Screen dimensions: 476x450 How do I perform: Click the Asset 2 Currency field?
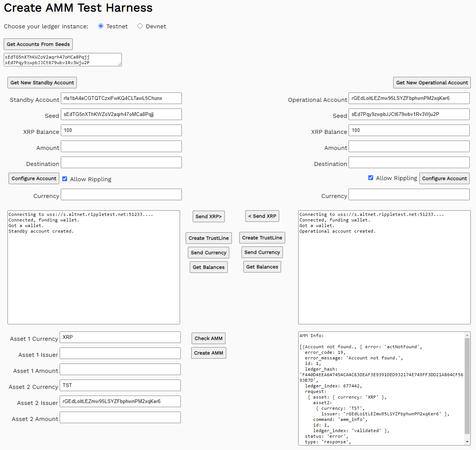tap(120, 386)
